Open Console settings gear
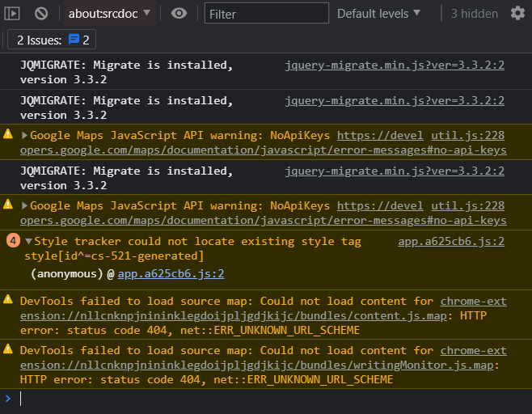This screenshot has width=532, height=414. click(517, 13)
